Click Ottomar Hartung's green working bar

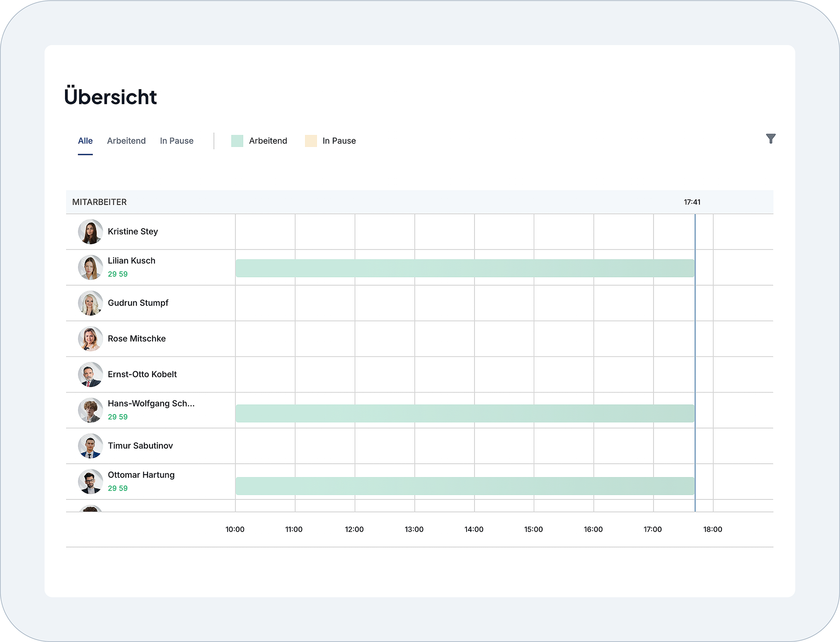(465, 486)
